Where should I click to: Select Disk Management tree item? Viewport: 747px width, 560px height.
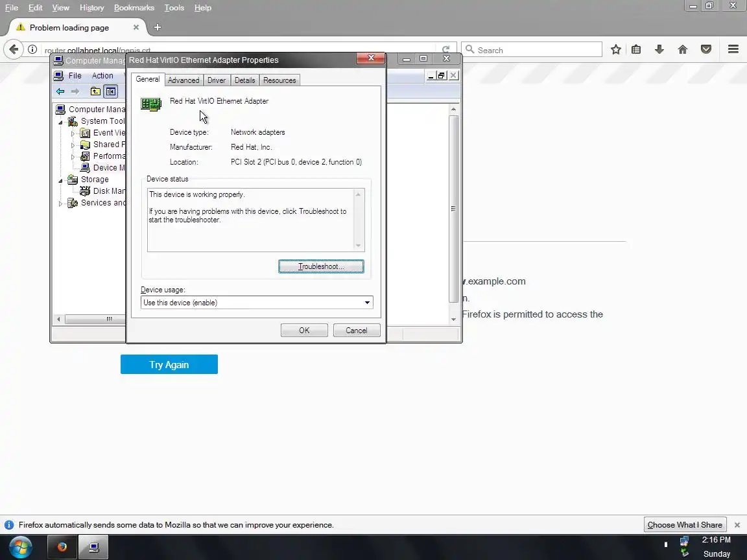pyautogui.click(x=103, y=191)
